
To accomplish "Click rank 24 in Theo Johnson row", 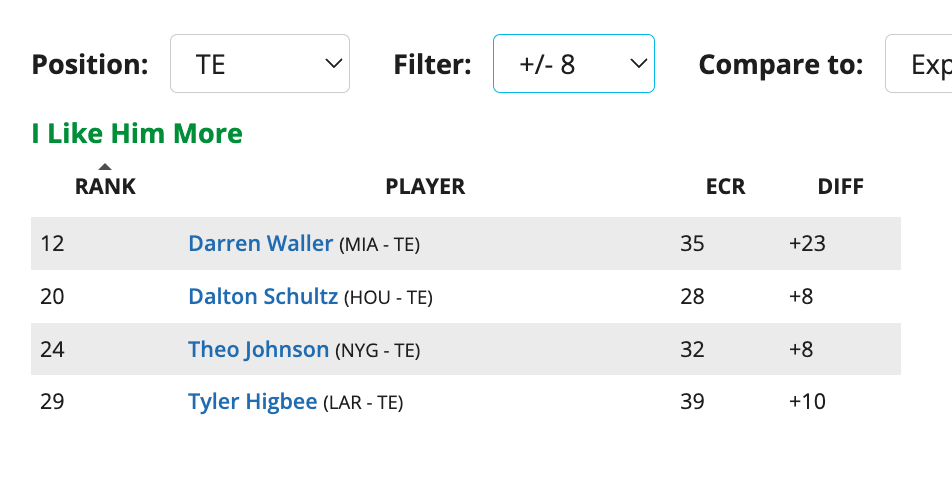I will 52,349.
